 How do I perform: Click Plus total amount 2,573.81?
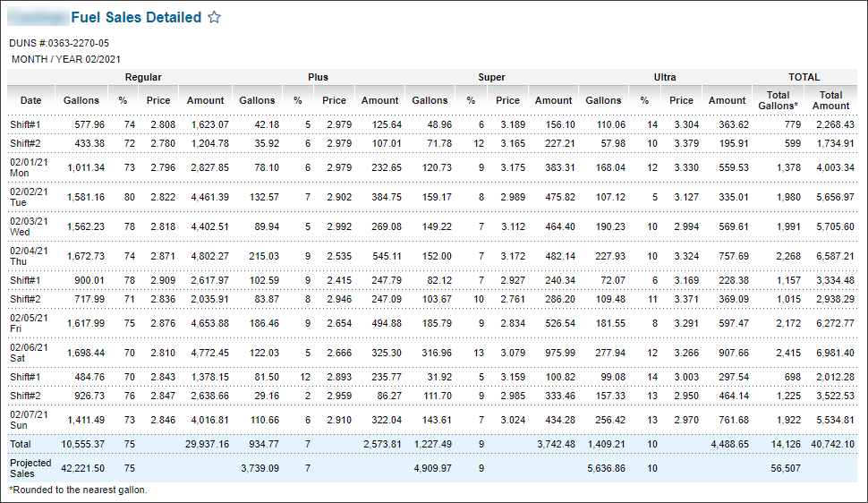tap(382, 444)
